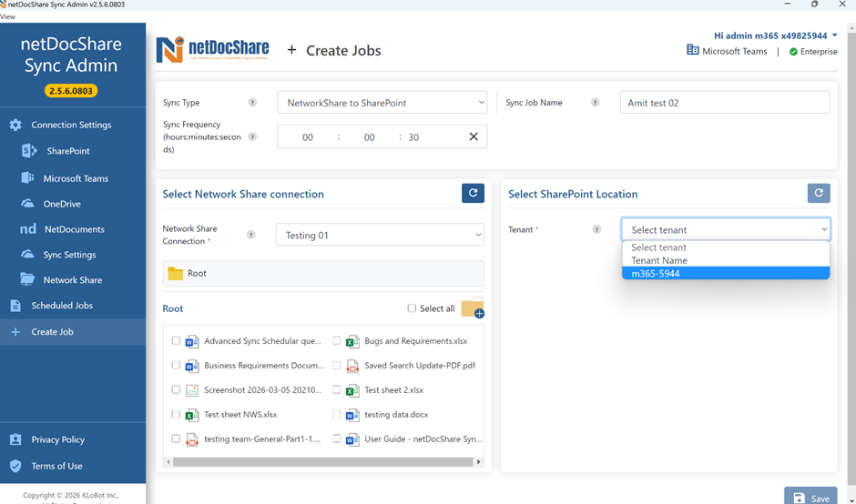
Task: Open Network Share settings page
Action: [x=73, y=280]
